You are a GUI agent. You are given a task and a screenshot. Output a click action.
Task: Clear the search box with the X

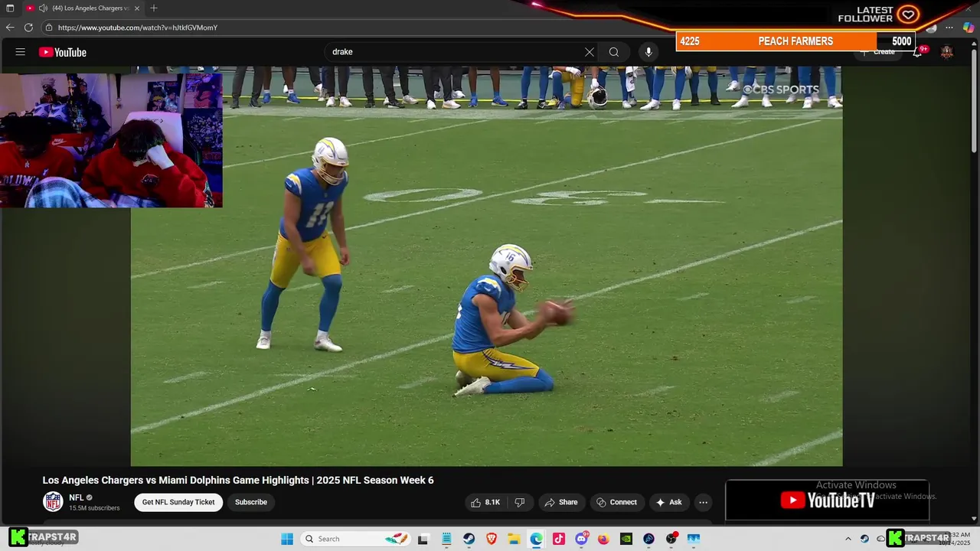590,52
